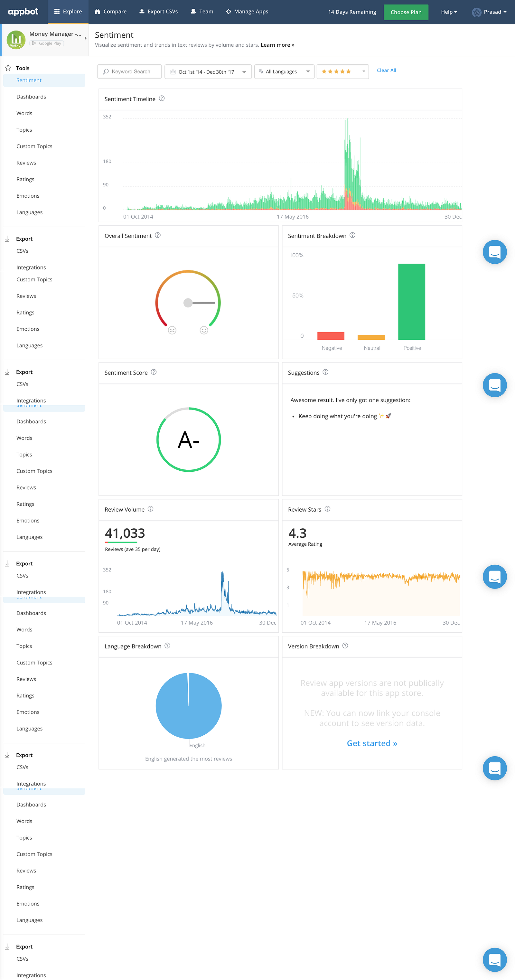515x980 pixels.
Task: Click the orange Neutral bar
Action: point(371,337)
